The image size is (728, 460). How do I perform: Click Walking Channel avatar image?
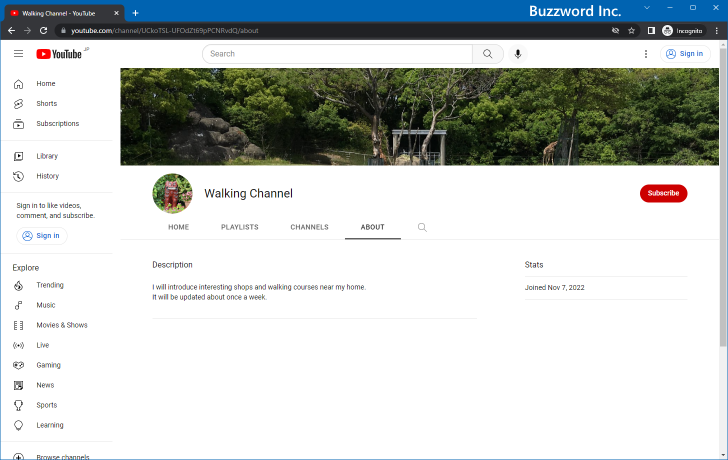click(172, 193)
